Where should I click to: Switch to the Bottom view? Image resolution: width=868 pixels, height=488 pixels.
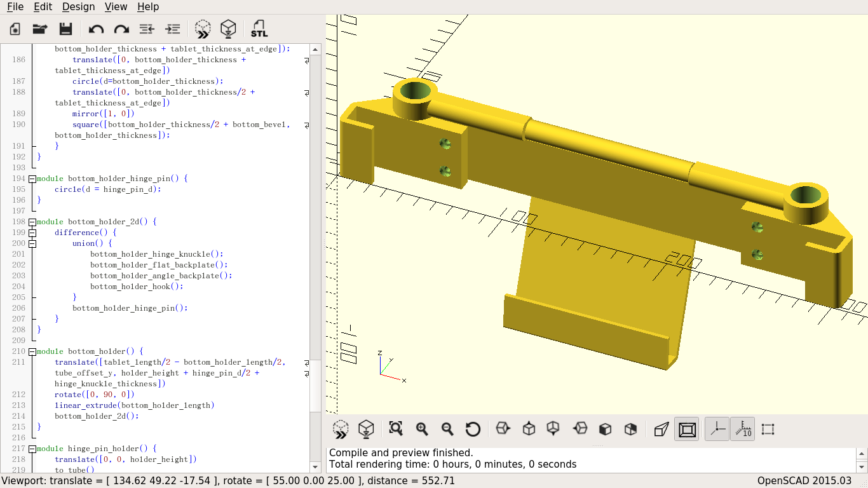point(553,429)
